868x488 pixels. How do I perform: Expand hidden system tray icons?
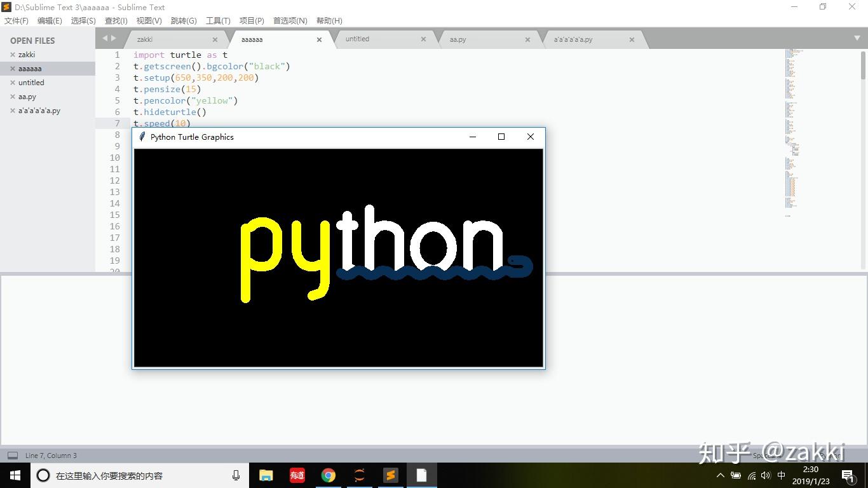coord(720,475)
